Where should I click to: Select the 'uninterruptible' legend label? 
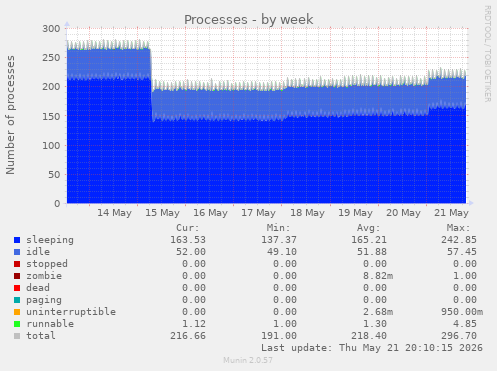(71, 312)
